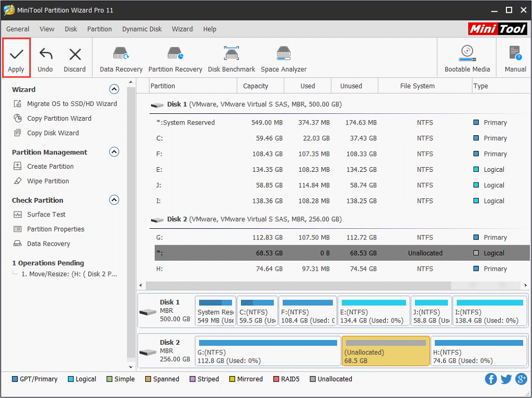Apply the pending operations
The image size is (532, 398).
pos(16,57)
